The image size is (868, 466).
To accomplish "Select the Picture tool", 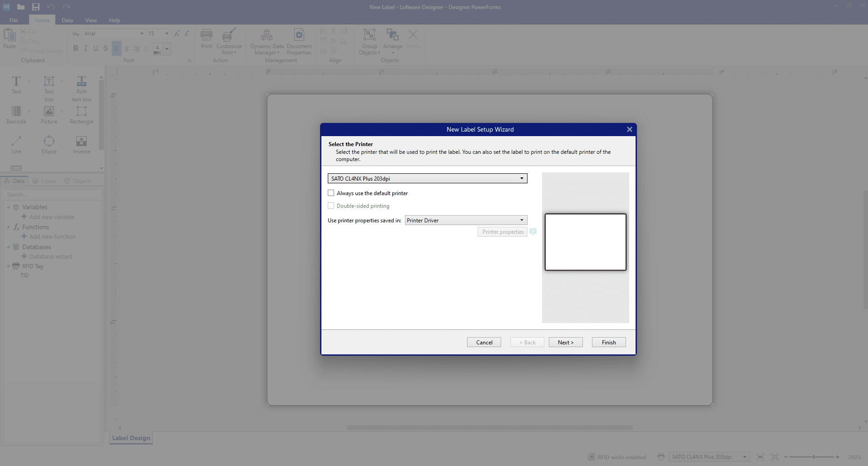I will (x=49, y=115).
